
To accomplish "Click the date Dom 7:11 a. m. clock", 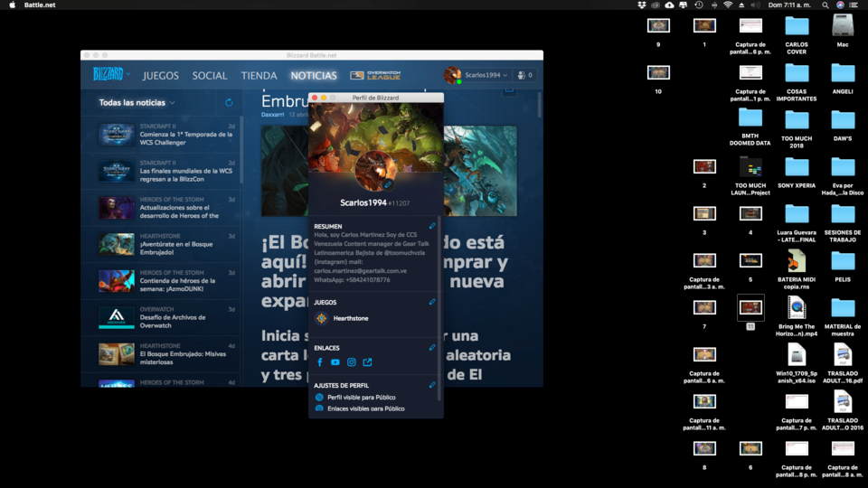I will [x=789, y=5].
